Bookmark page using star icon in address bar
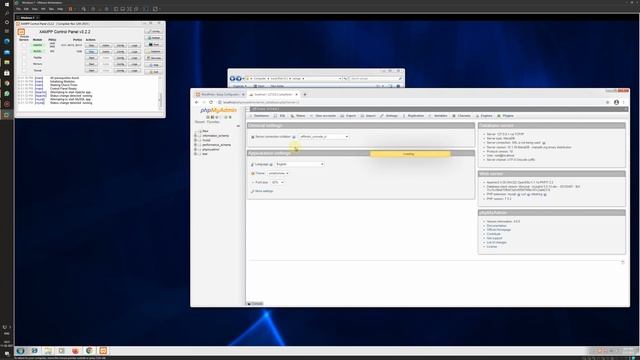 pyautogui.click(x=607, y=102)
